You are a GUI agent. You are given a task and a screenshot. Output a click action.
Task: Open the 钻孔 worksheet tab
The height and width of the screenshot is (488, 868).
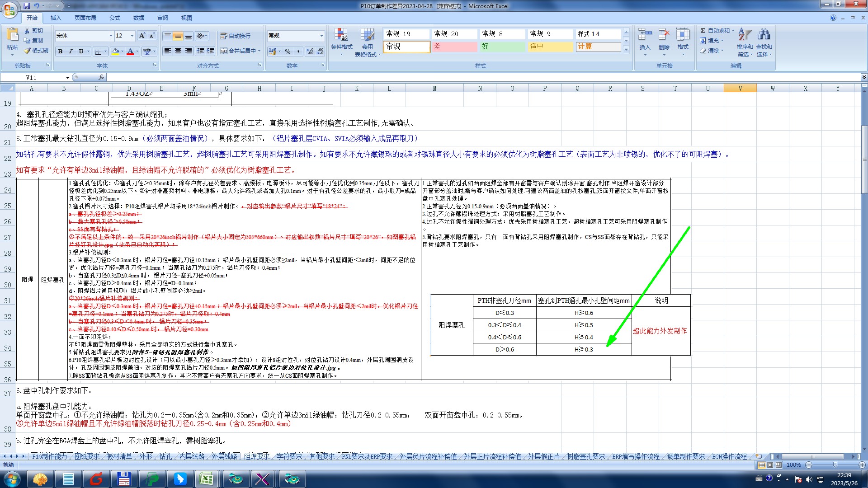(165, 457)
